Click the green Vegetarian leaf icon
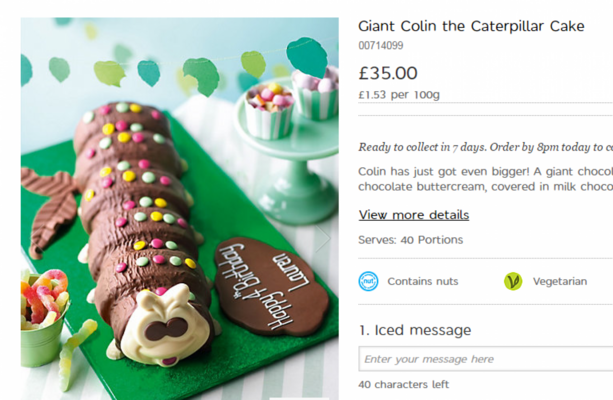Viewport: 613px width, 400px height. (513, 281)
